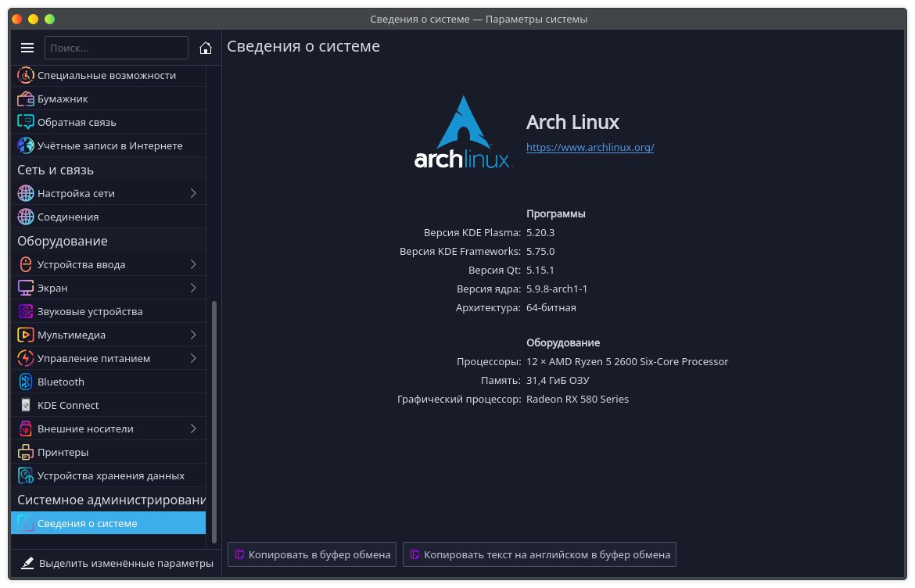The height and width of the screenshot is (588, 915).
Task: Open the hamburger menu in sidebar
Action: [x=27, y=48]
